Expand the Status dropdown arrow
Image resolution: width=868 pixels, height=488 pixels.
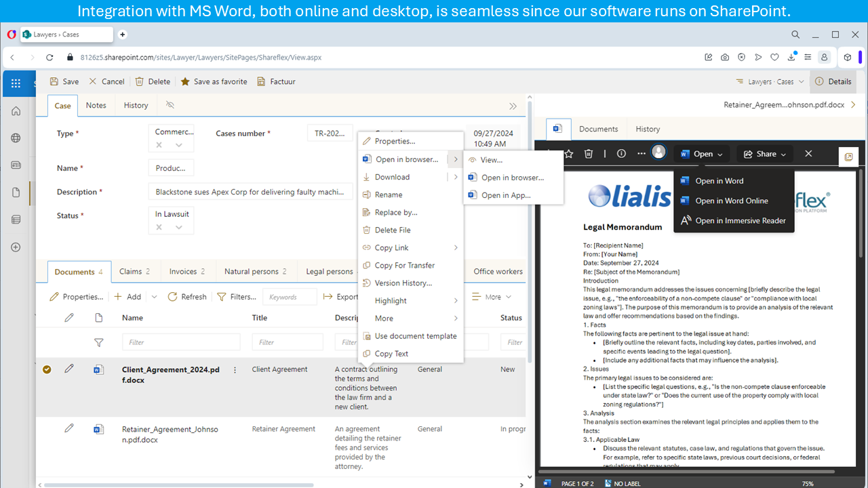click(179, 227)
